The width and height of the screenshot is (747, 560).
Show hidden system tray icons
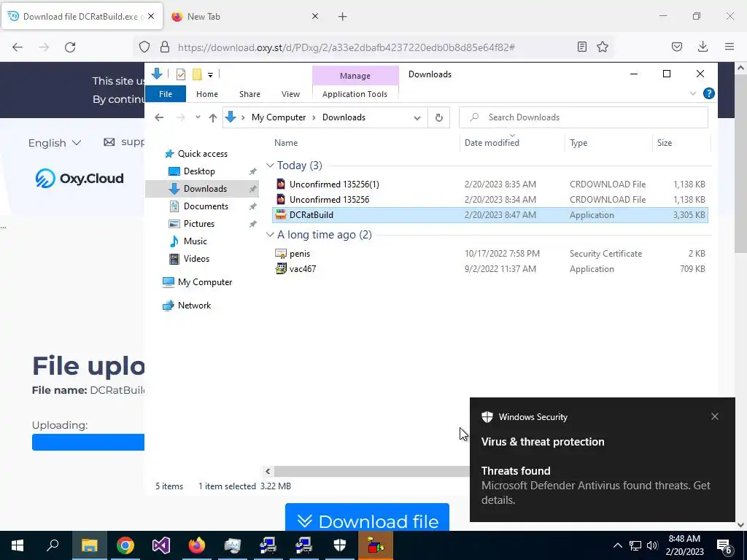(x=617, y=545)
